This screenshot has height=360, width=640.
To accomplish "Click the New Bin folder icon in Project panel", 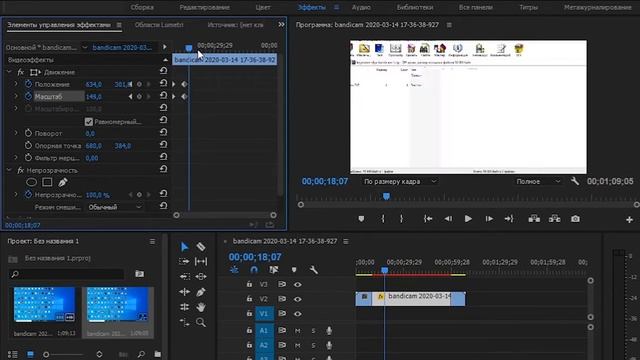I will pos(158,354).
